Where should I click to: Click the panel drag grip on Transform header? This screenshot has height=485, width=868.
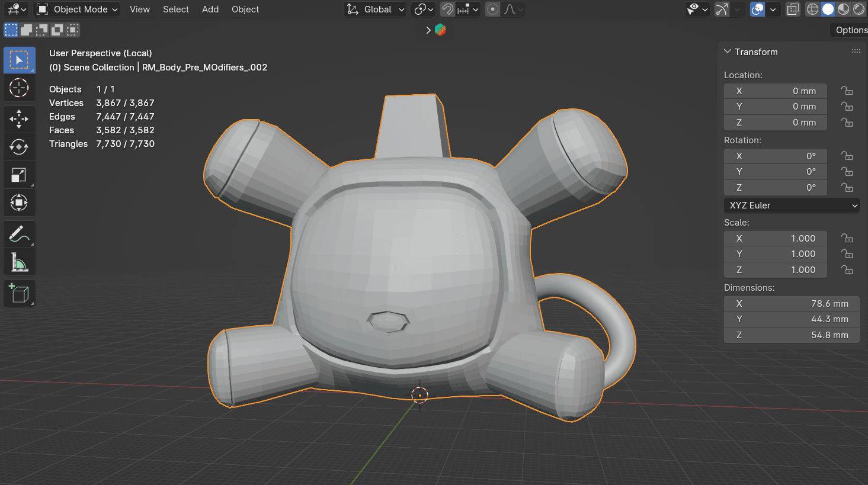click(856, 52)
